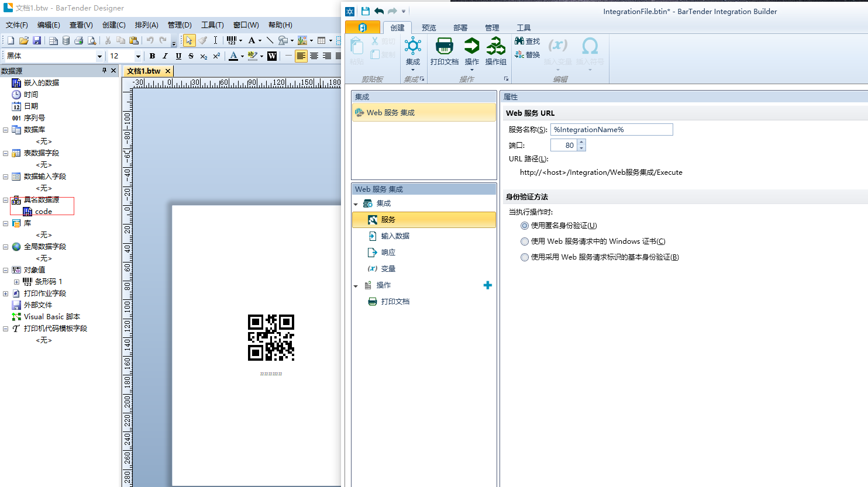Viewport: 868px width, 487px height.
Task: Click the 操作组 ribbon icon
Action: click(495, 47)
